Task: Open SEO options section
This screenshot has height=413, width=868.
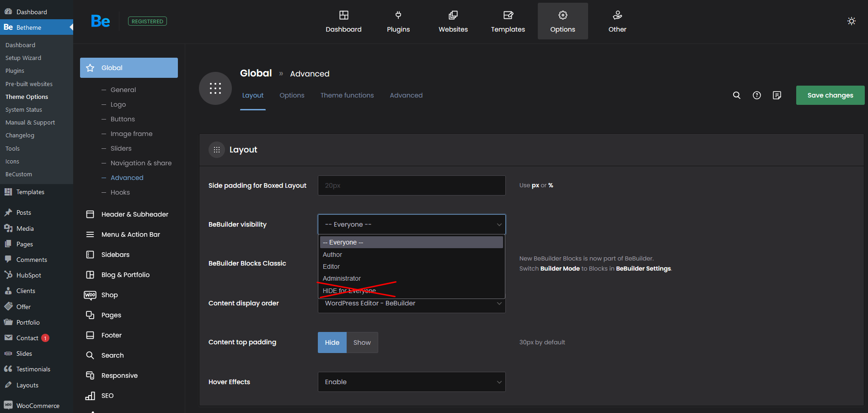Action: [x=129, y=396]
